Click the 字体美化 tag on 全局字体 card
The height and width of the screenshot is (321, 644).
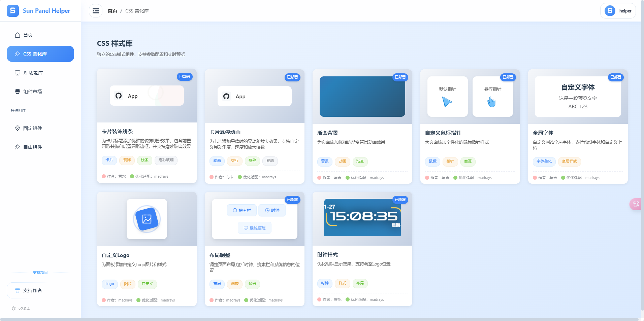[x=544, y=162]
